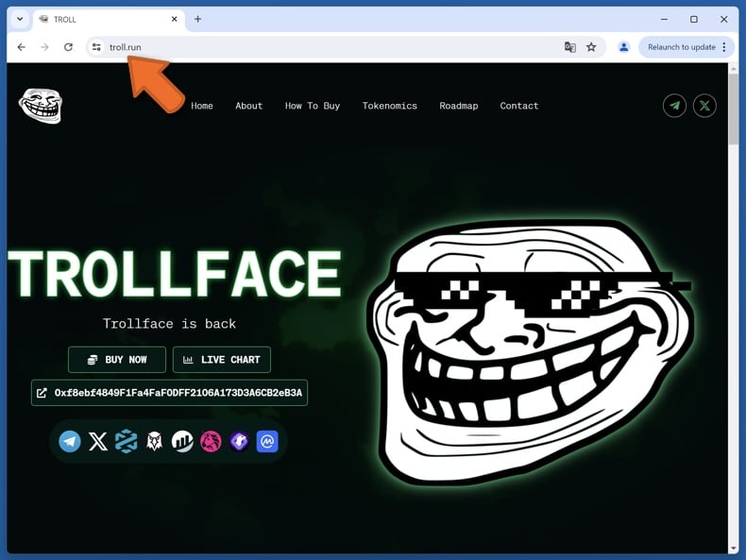Select the TROLL browser tab
Image resolution: width=746 pixels, height=560 pixels.
click(109, 20)
